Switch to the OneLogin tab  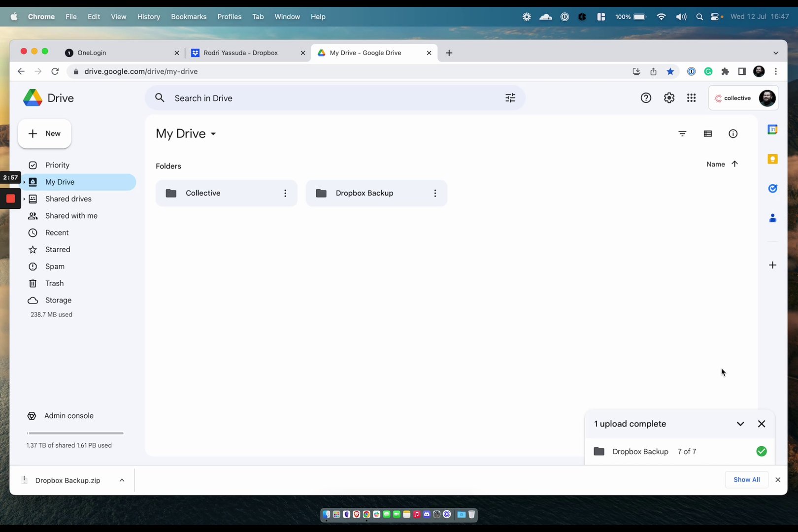121,53
